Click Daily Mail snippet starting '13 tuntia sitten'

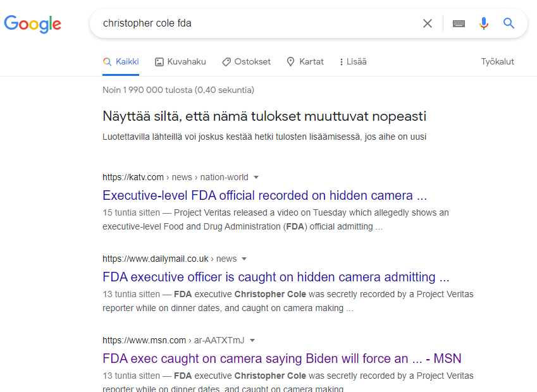point(288,301)
